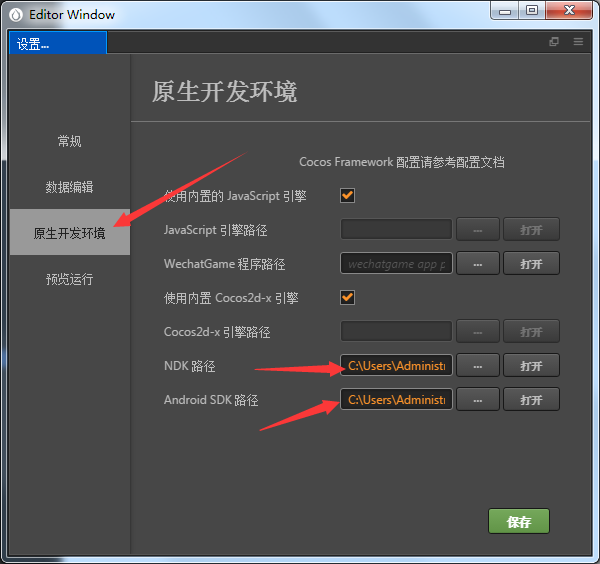Select the 设置 tab
Image resolution: width=600 pixels, height=564 pixels.
pyautogui.click(x=58, y=42)
